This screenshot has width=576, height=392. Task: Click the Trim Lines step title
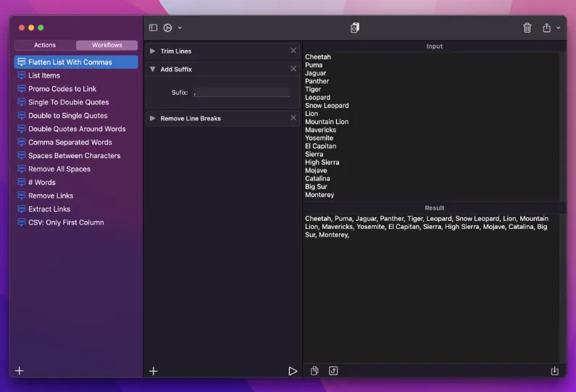pyautogui.click(x=175, y=51)
